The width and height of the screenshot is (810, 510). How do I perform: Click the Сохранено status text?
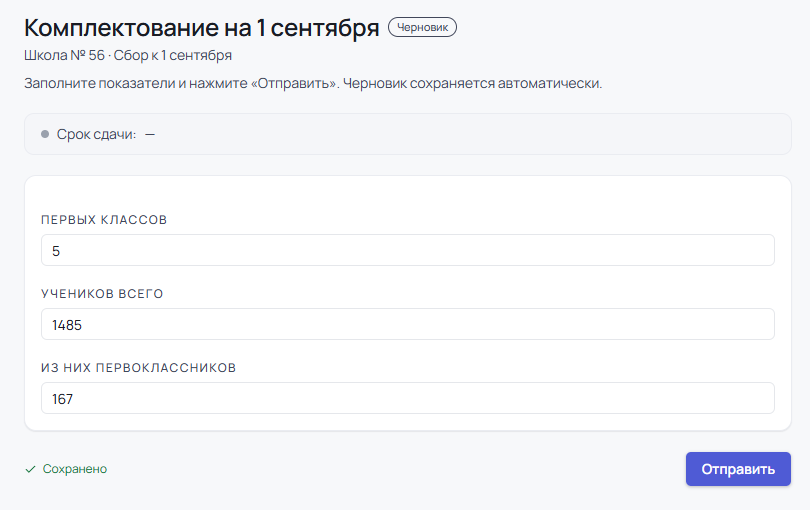tap(75, 469)
